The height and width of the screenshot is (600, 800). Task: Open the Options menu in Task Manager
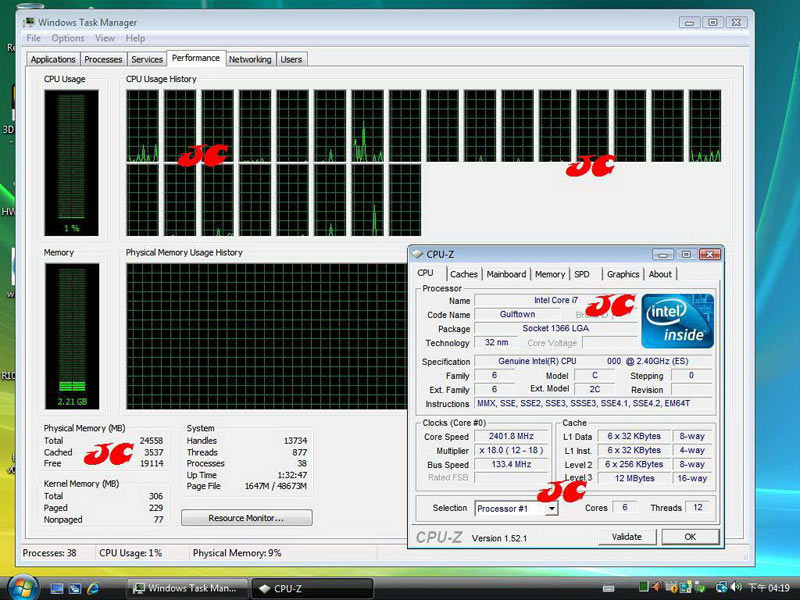click(68, 38)
